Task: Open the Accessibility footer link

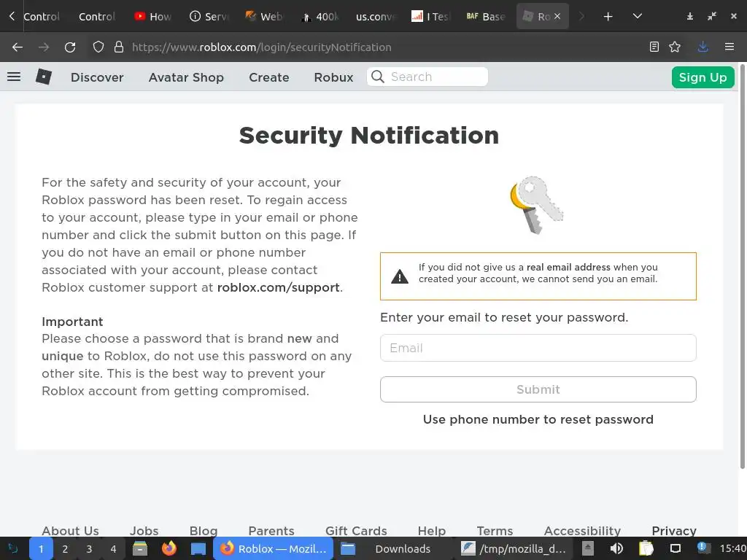Action: pyautogui.click(x=582, y=531)
